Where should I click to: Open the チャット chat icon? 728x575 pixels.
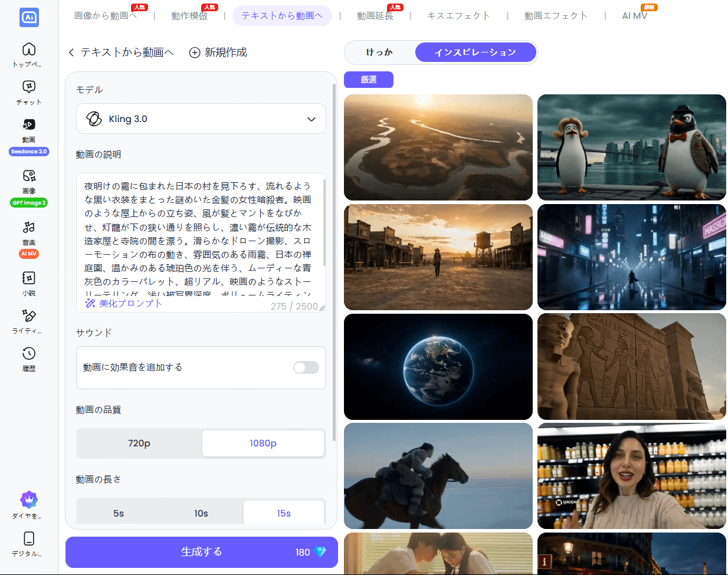(29, 87)
